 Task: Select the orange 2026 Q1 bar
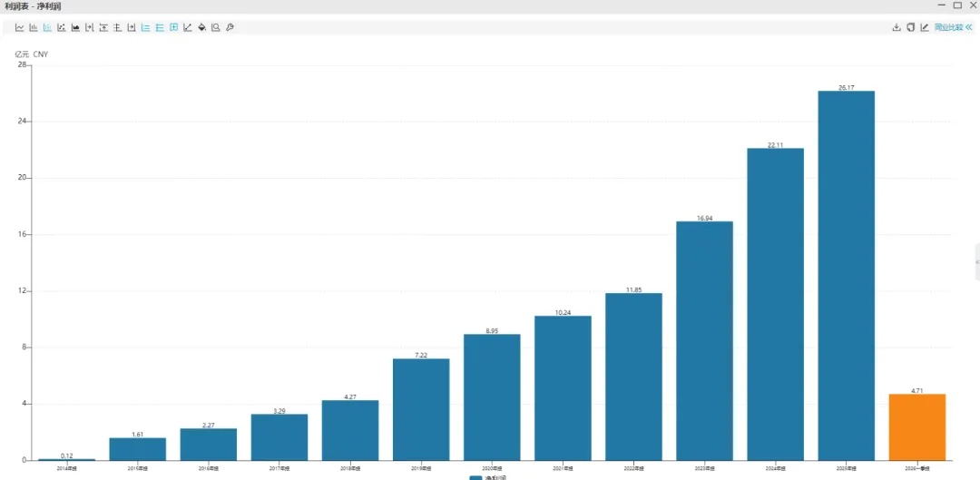(916, 427)
